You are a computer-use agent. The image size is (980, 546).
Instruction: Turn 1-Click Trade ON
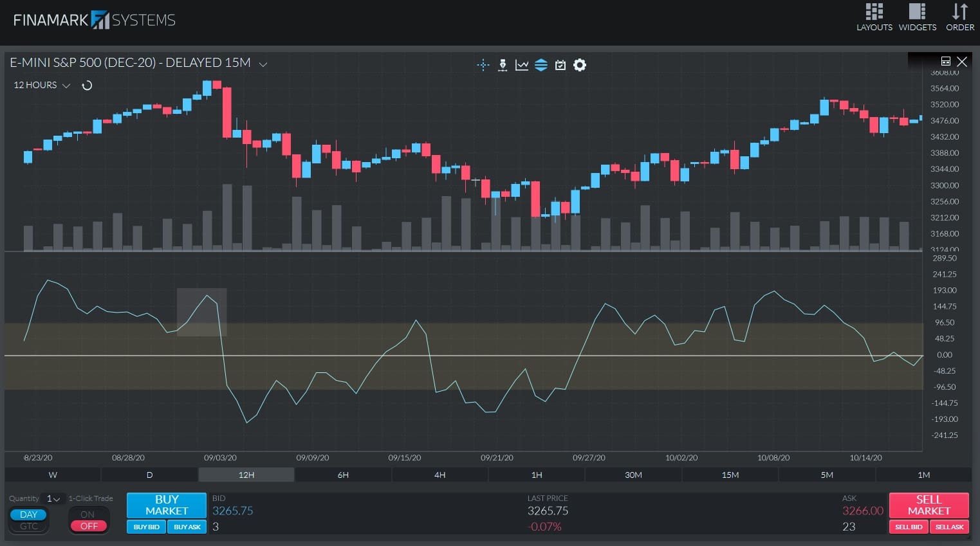click(88, 514)
